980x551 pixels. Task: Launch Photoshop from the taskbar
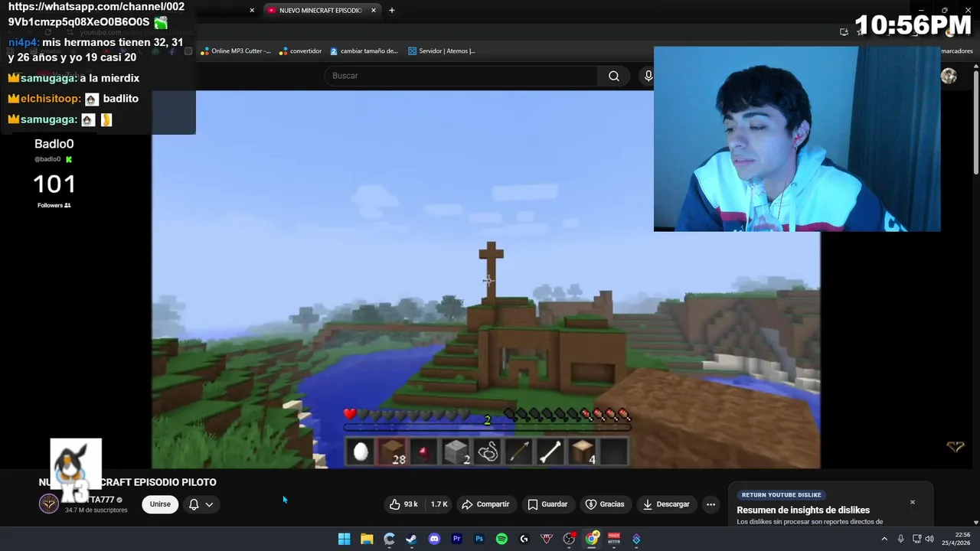[x=479, y=539]
